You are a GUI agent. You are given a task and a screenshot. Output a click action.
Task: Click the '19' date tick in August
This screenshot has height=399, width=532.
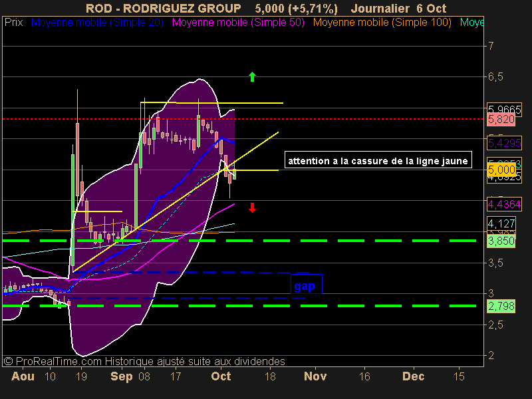click(x=81, y=376)
